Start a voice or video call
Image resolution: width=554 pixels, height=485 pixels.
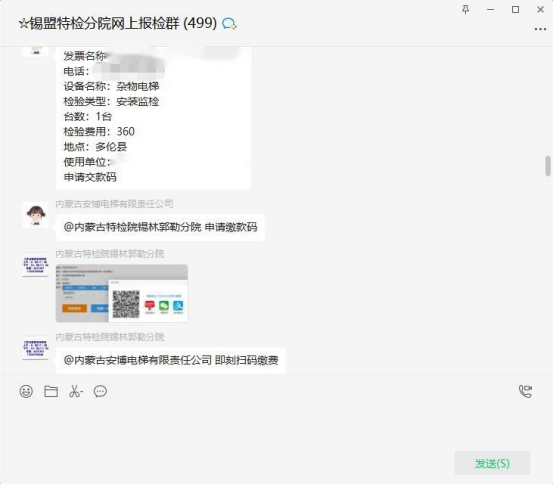pos(525,391)
